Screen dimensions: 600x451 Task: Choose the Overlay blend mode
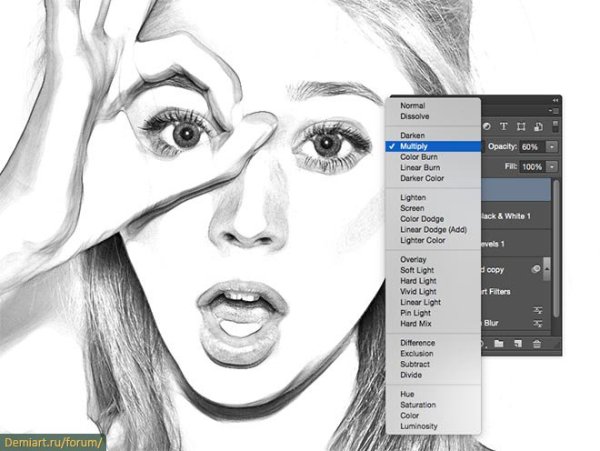[x=413, y=259]
